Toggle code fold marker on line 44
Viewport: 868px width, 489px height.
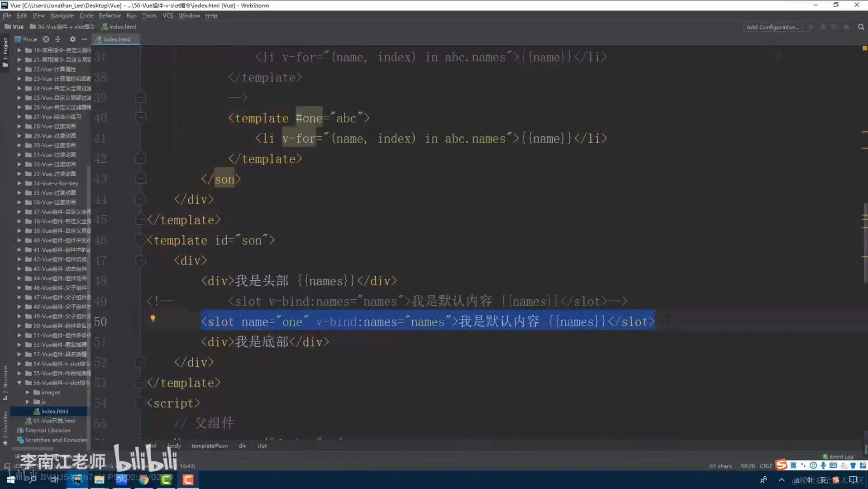(x=141, y=199)
